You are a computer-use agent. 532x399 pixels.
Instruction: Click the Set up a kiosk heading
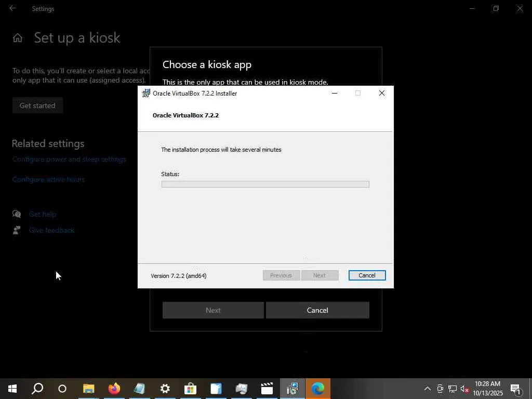pos(77,37)
